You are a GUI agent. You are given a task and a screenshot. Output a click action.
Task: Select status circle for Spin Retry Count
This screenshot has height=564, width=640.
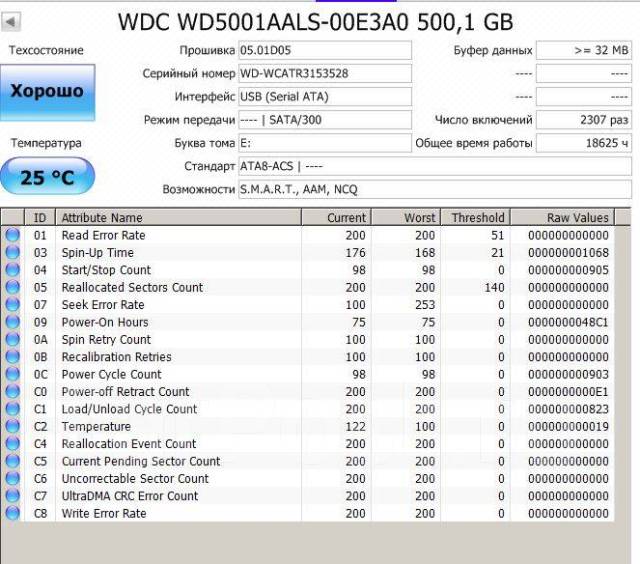[x=13, y=340]
